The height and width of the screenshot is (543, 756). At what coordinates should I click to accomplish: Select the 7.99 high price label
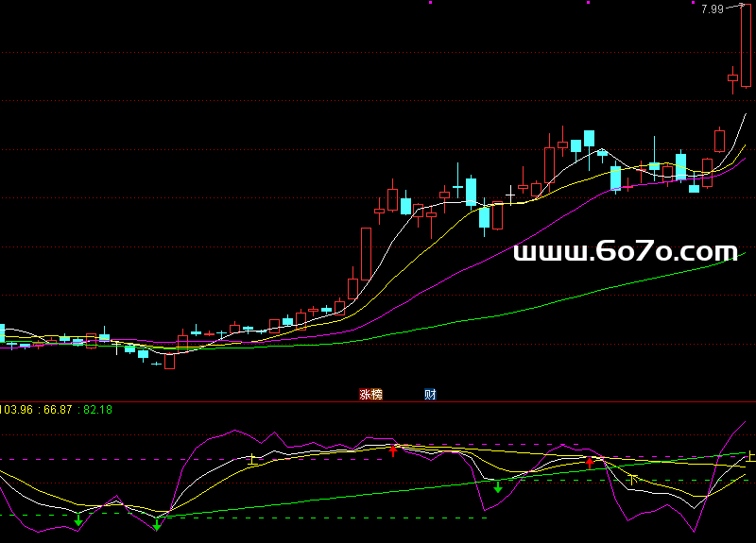point(712,9)
